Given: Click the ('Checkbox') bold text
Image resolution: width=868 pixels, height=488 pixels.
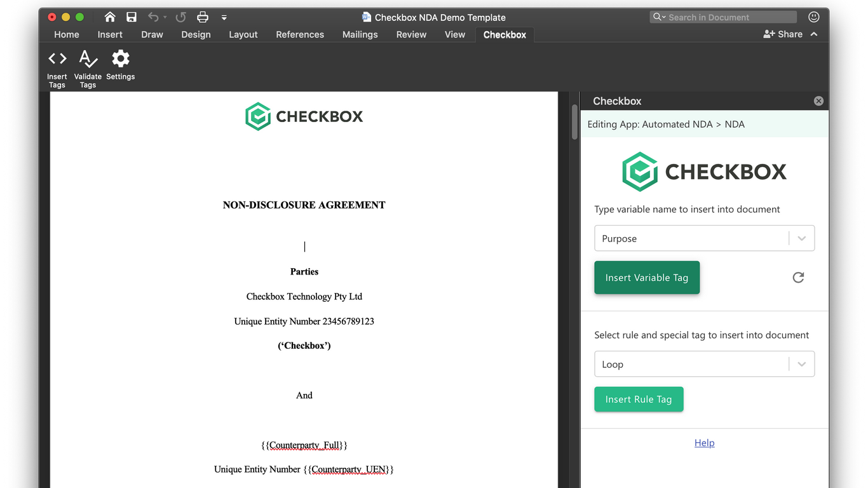Looking at the screenshot, I should (x=304, y=346).
